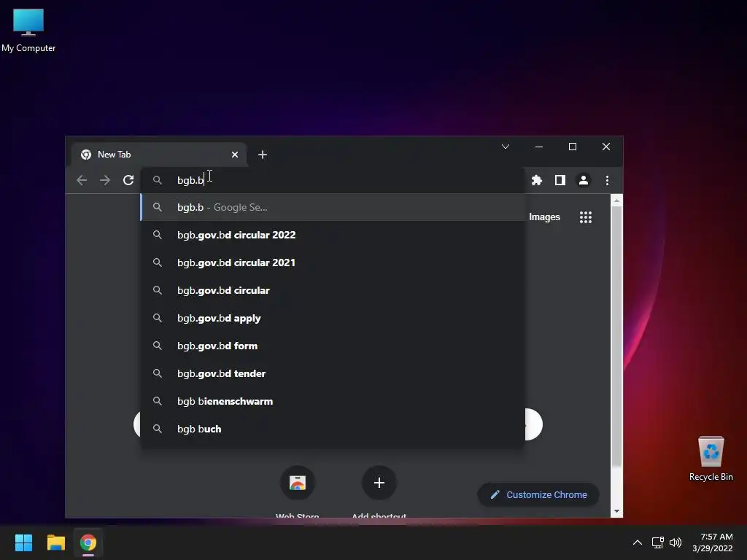Select the 'bgb.gov.bd tender' suggestion
This screenshot has width=747, height=560.
click(x=333, y=373)
